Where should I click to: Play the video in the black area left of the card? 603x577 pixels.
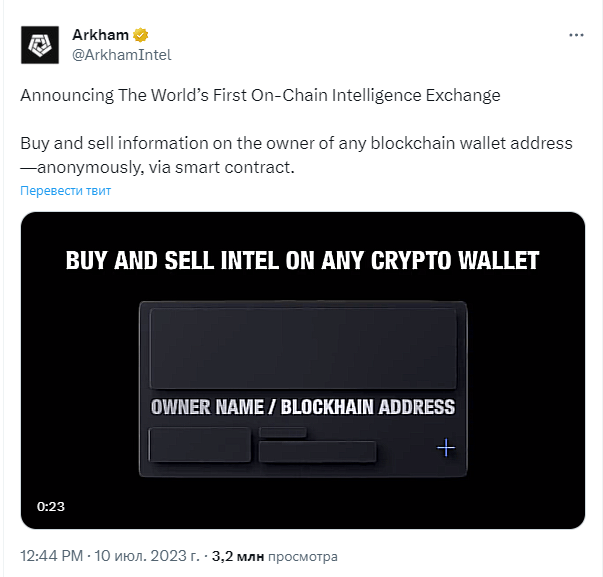click(80, 389)
